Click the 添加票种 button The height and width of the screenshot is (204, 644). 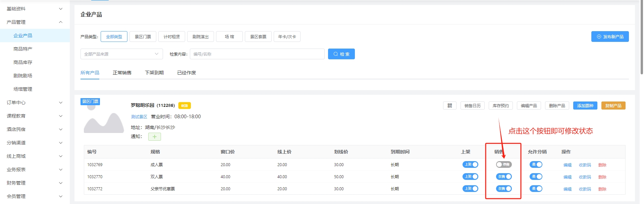point(585,106)
